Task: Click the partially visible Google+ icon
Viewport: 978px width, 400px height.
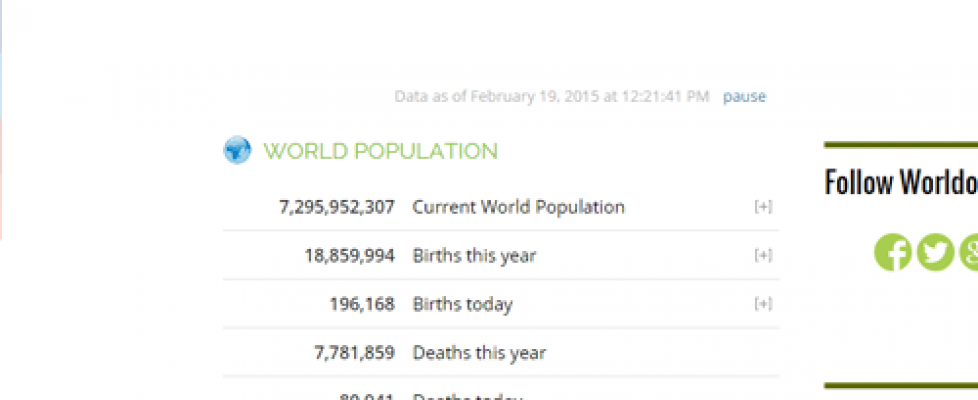Action: [970, 252]
